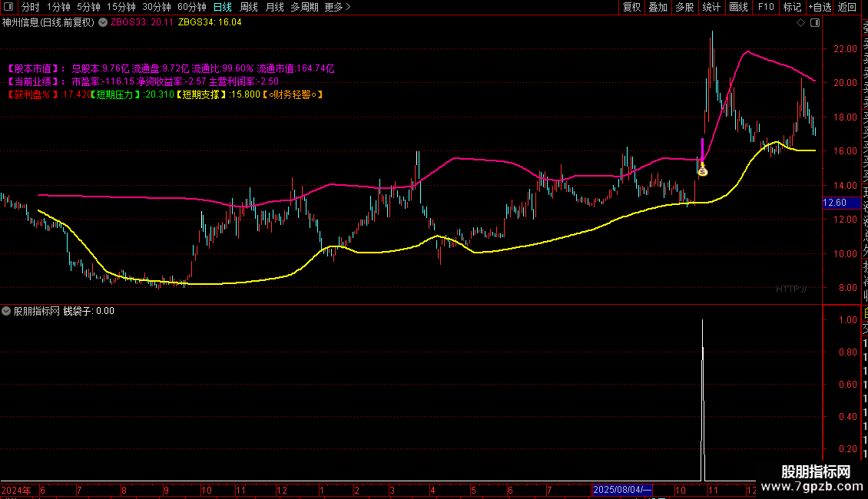Open F10 company info

(x=766, y=7)
